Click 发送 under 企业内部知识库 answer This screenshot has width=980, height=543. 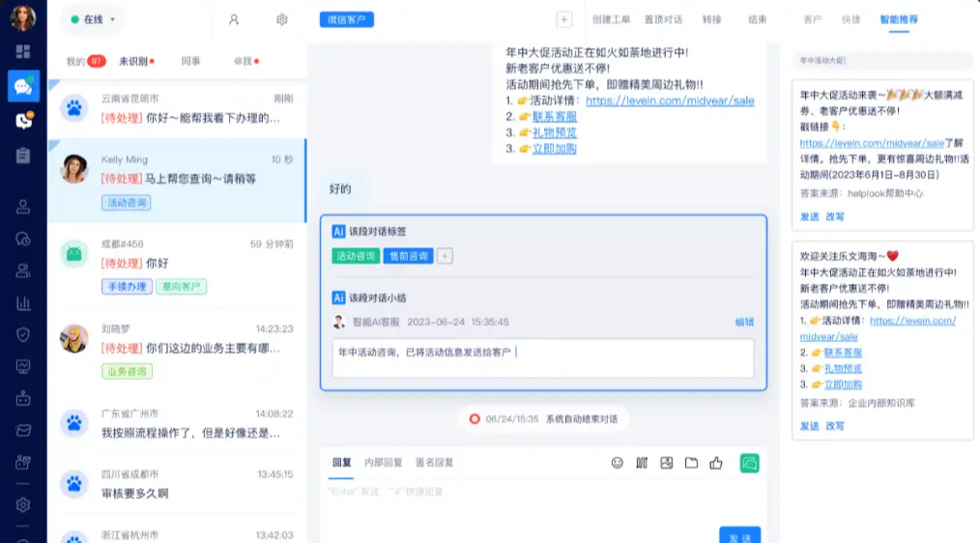click(x=809, y=426)
